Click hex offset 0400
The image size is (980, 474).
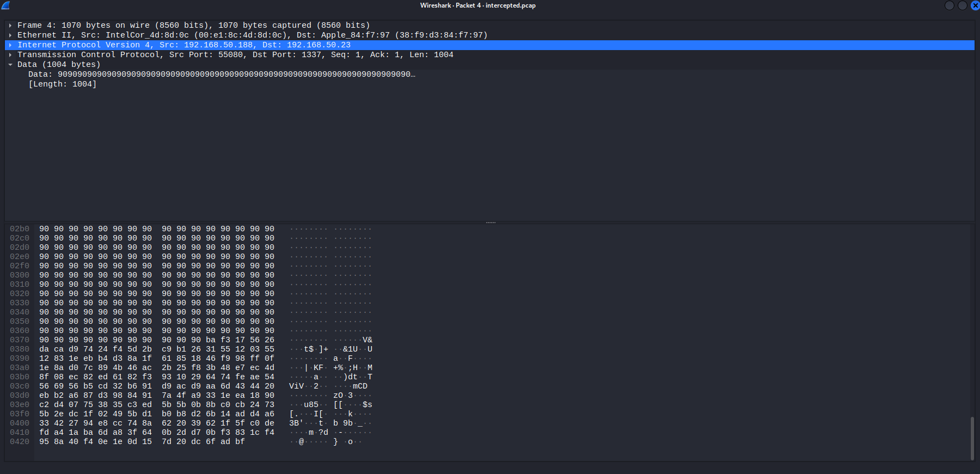coord(20,423)
